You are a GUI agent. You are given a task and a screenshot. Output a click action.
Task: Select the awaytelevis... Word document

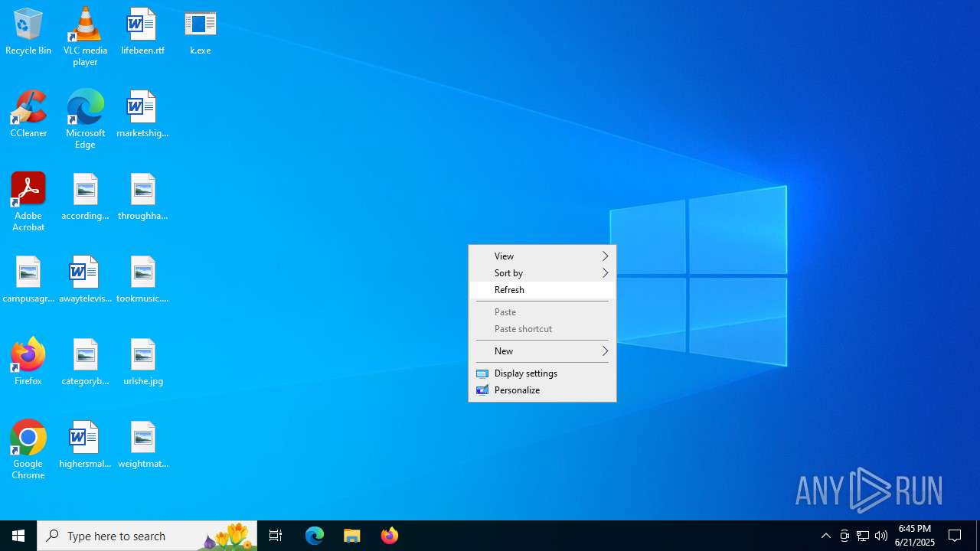[x=85, y=280]
